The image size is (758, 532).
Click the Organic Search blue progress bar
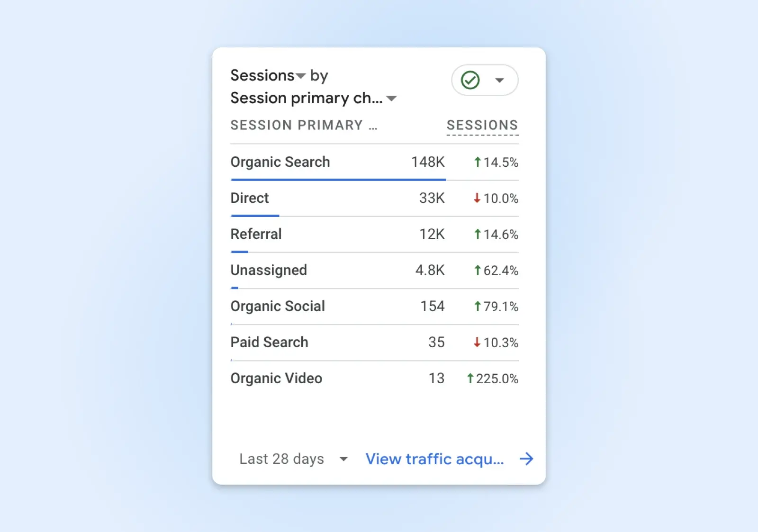(338, 180)
